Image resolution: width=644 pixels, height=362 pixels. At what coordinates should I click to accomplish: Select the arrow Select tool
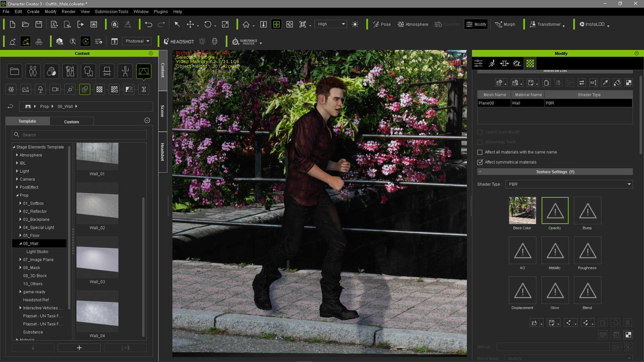(177, 24)
